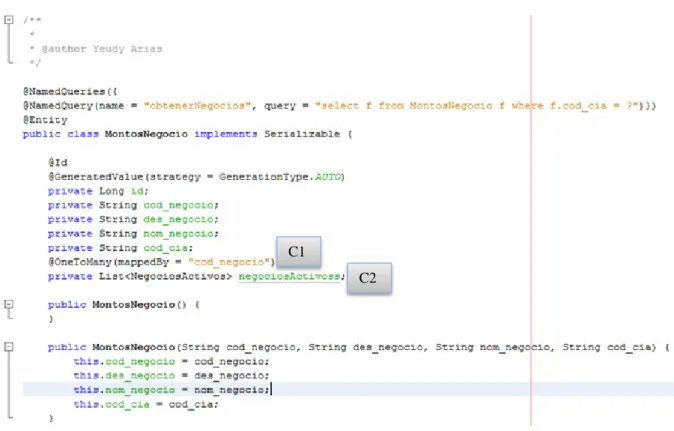Click the underlined negociosActivoss field name
The image size is (674, 431).
289,276
